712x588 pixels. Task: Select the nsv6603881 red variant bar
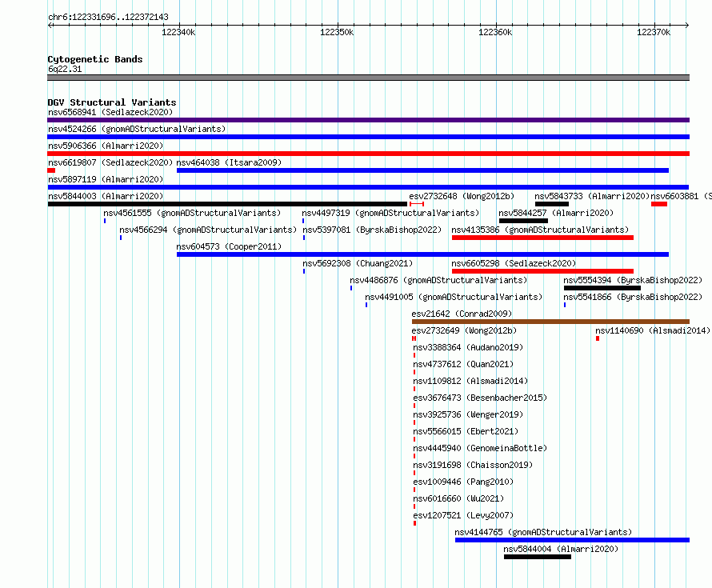[x=659, y=204]
